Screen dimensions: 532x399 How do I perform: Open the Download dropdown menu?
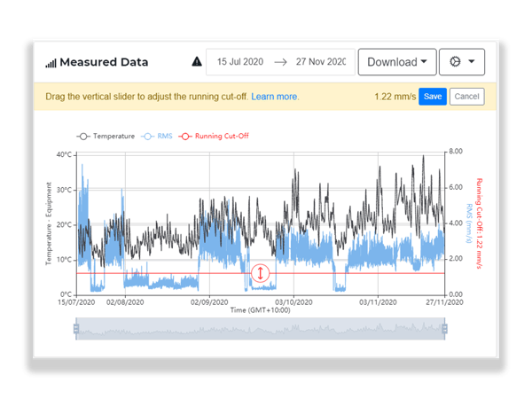396,62
